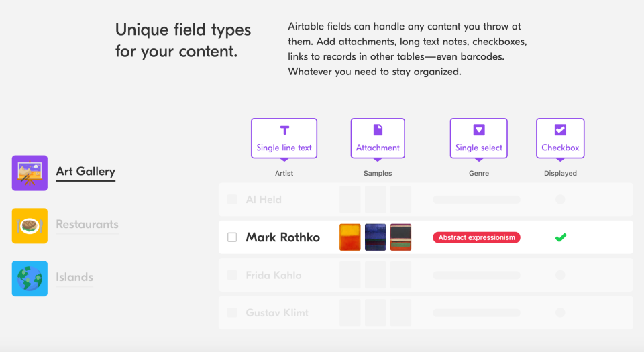Toggle the Displayed circle for Gustav Klimt
This screenshot has height=352, width=644.
tap(560, 312)
